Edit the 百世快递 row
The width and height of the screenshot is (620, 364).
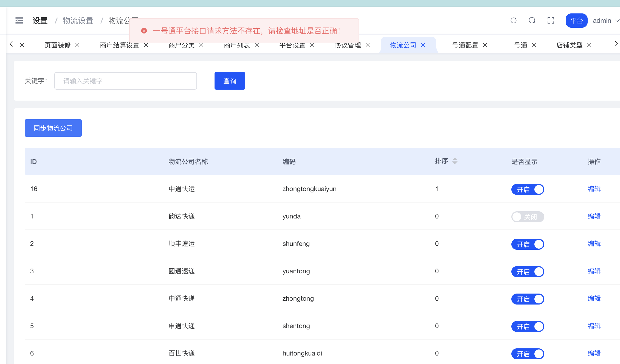[x=594, y=353]
